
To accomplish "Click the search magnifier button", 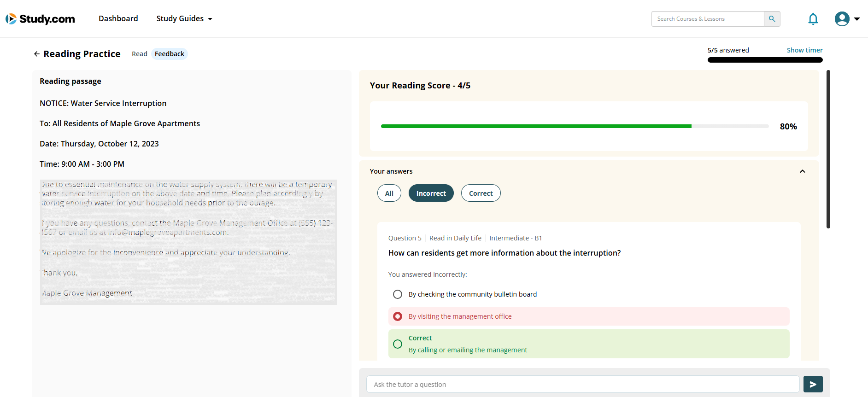I will click(x=772, y=19).
